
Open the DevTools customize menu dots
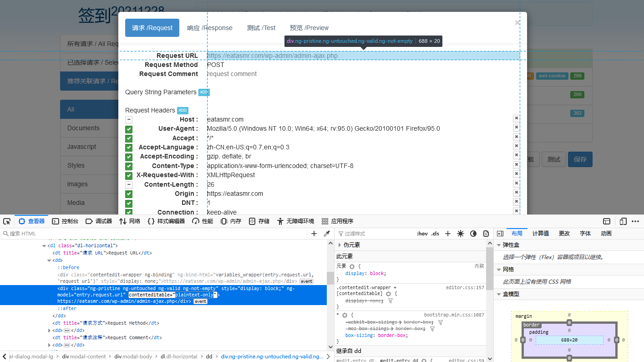click(636, 221)
